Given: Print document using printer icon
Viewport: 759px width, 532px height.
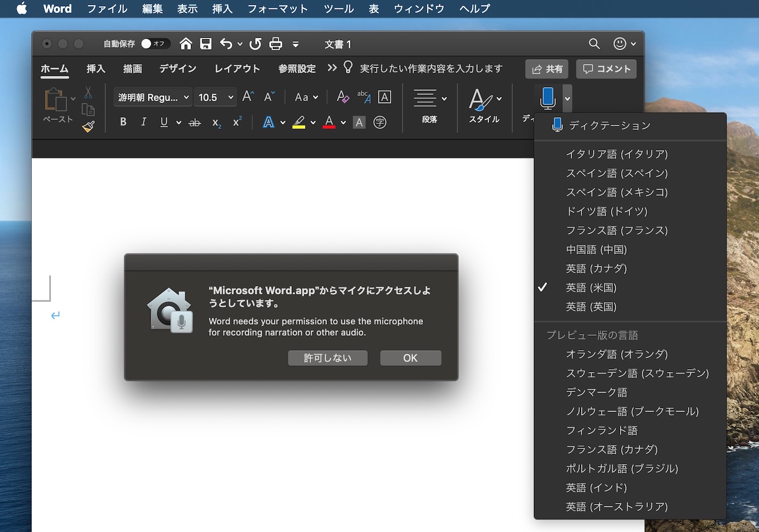Looking at the screenshot, I should [276, 43].
